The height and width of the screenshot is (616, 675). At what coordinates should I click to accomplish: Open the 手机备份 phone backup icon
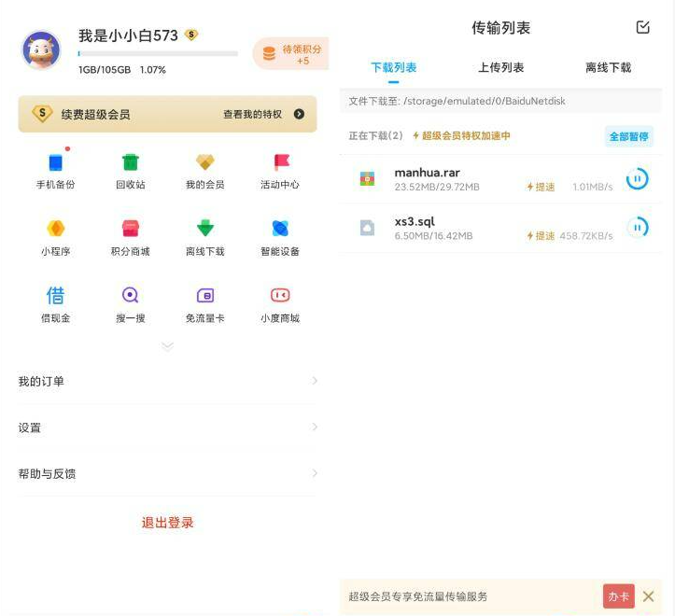click(55, 162)
